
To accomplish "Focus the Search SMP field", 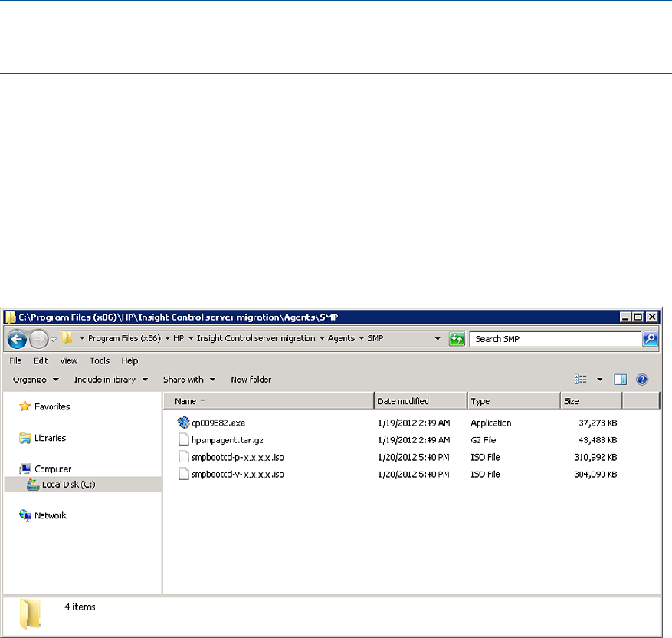I will (556, 339).
